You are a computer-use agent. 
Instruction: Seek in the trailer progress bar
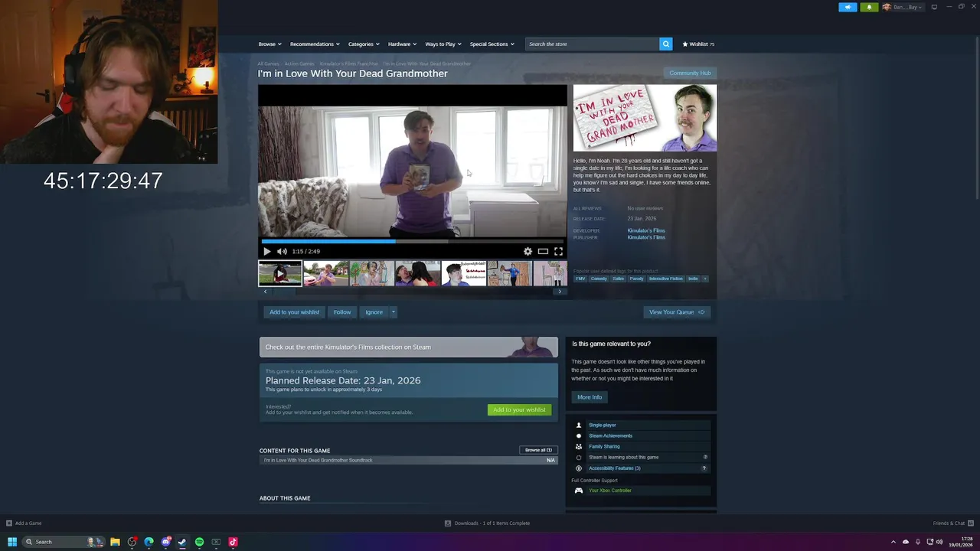coord(413,241)
